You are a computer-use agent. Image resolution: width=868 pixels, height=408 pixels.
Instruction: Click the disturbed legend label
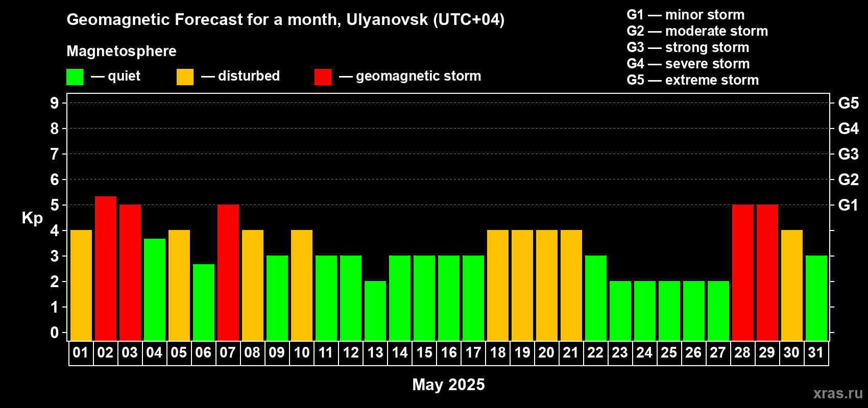pyautogui.click(x=249, y=76)
